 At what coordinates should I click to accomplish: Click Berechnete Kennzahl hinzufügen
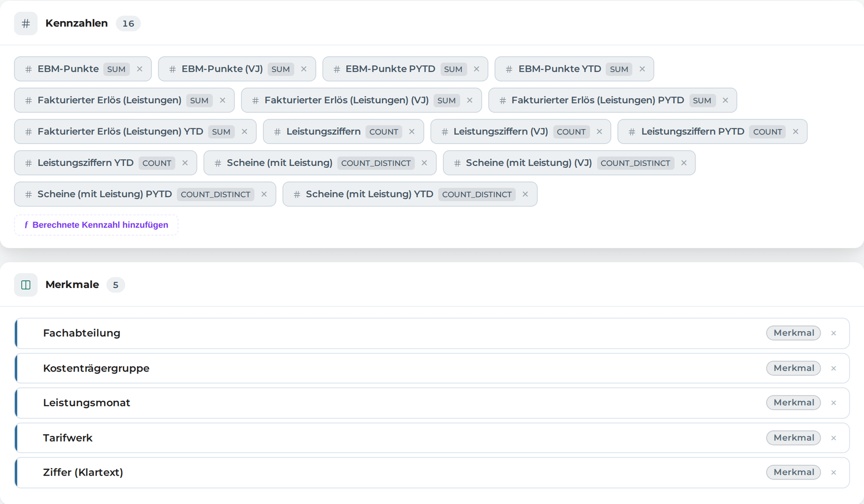96,225
